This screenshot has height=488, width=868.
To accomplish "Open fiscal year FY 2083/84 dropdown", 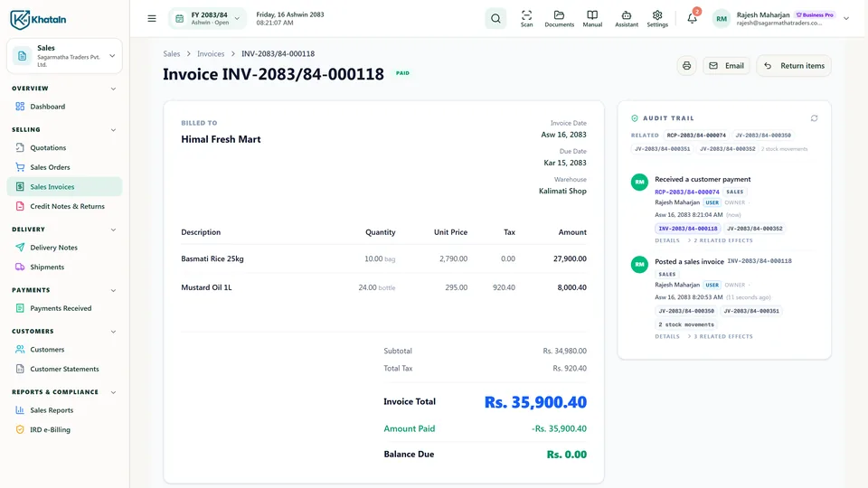I will tap(208, 19).
